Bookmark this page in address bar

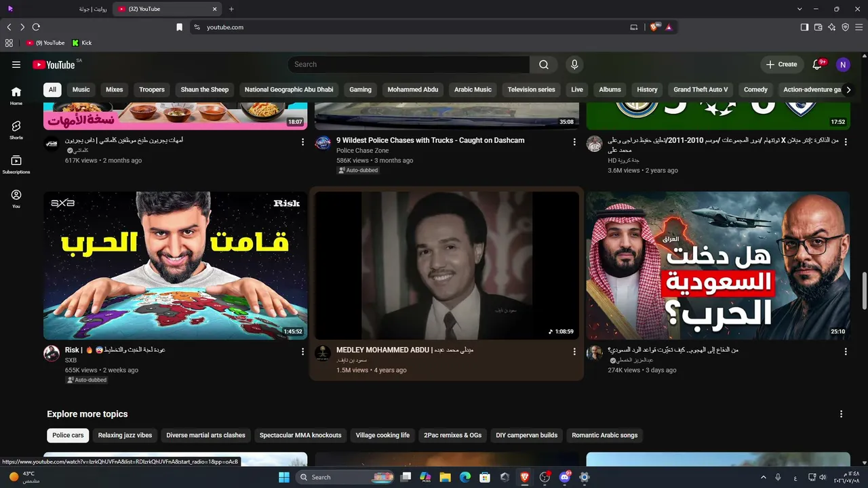coord(179,27)
